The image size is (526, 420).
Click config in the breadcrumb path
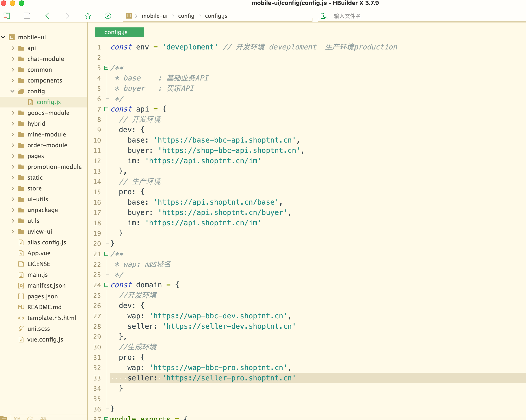(186, 16)
